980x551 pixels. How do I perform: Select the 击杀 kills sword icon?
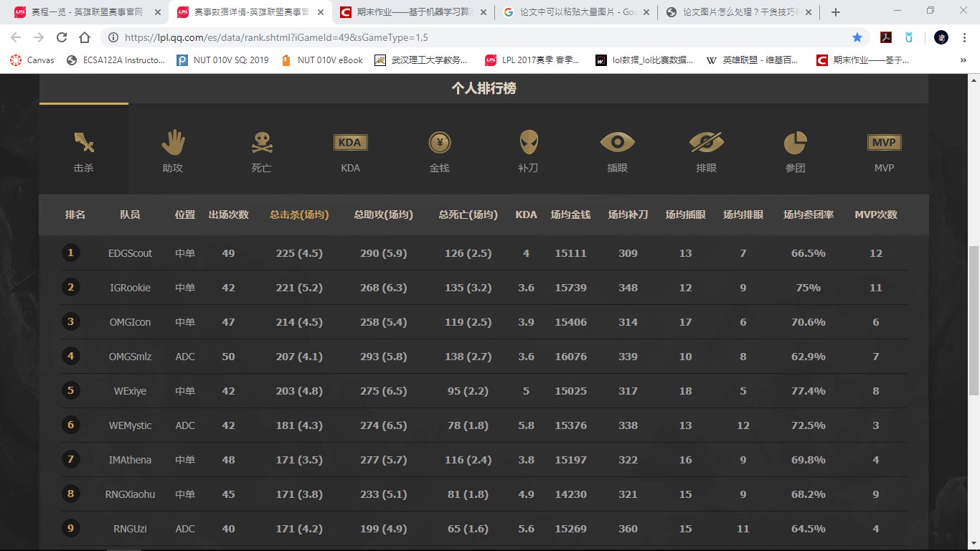coord(84,143)
